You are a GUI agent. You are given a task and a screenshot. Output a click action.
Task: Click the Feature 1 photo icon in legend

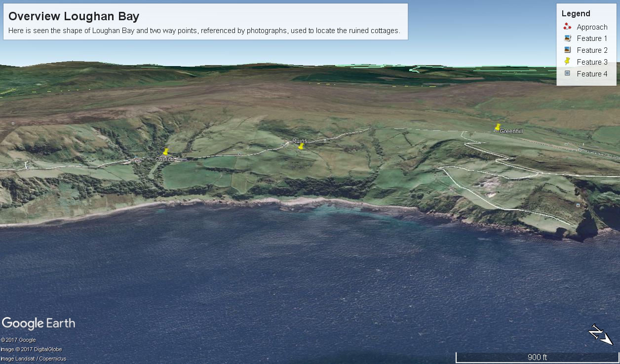(567, 38)
